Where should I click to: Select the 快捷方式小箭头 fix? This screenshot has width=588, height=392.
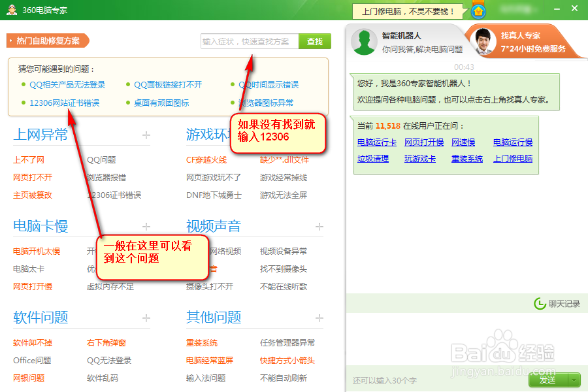(287, 361)
